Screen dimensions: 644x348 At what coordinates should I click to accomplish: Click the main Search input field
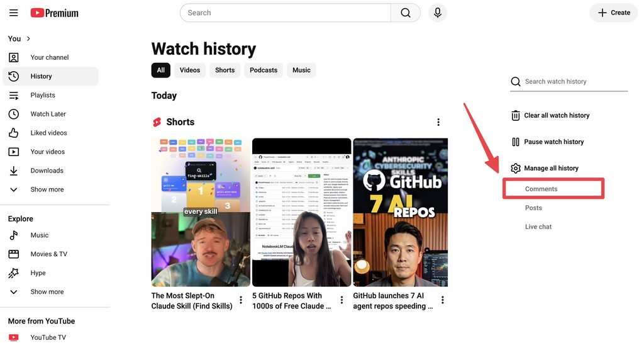(x=286, y=13)
